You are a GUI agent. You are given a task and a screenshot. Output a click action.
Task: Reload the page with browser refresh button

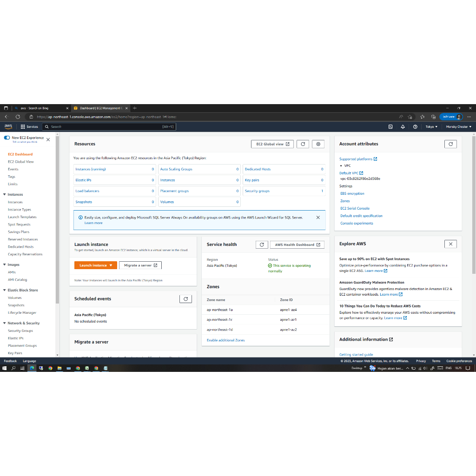pos(18,117)
